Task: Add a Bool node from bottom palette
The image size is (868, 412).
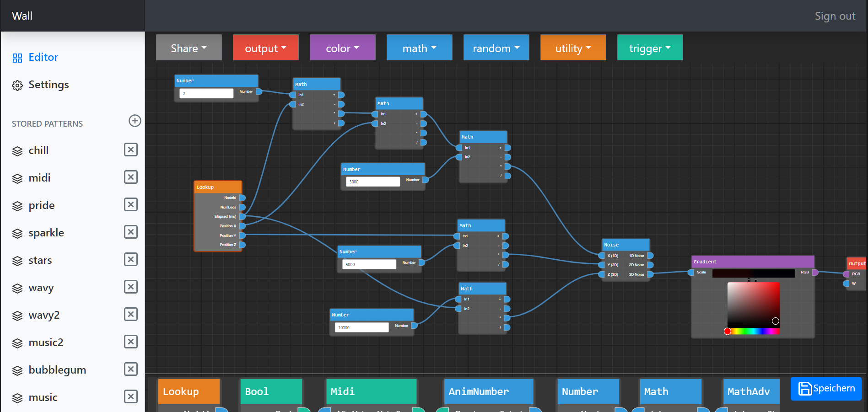Action: pos(271,391)
